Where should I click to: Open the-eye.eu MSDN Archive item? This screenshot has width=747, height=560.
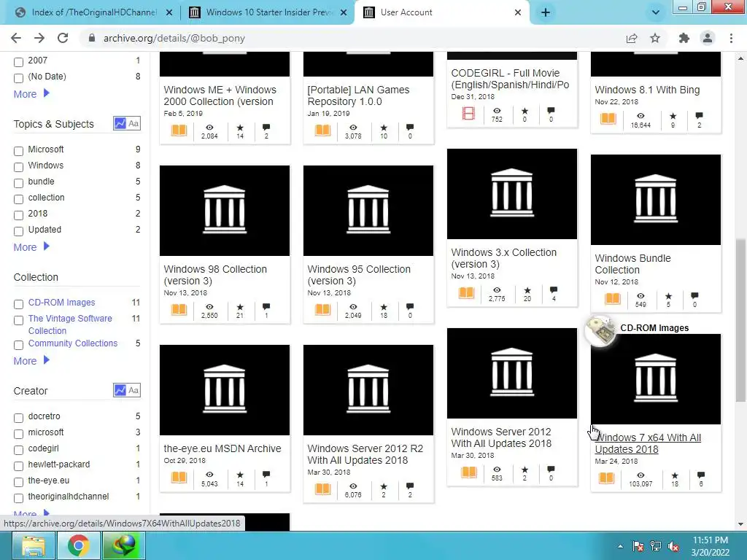tap(222, 448)
